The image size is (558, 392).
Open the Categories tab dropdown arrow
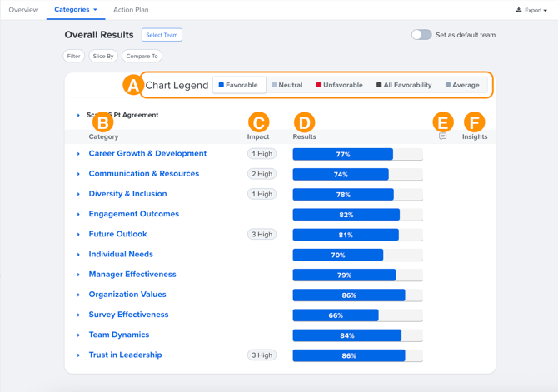[x=96, y=10]
